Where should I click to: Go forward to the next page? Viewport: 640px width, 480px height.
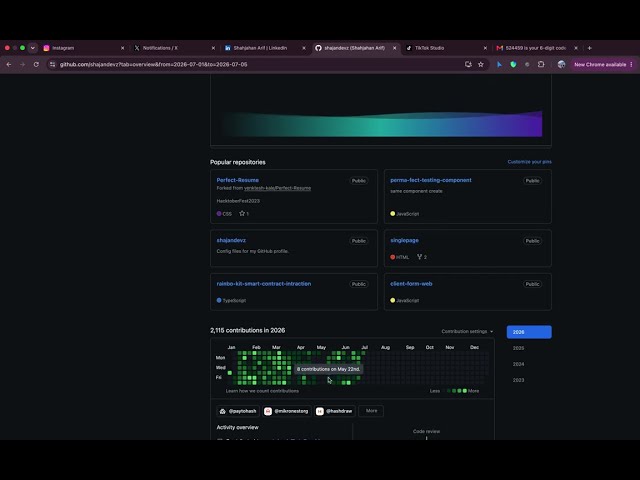[22, 64]
